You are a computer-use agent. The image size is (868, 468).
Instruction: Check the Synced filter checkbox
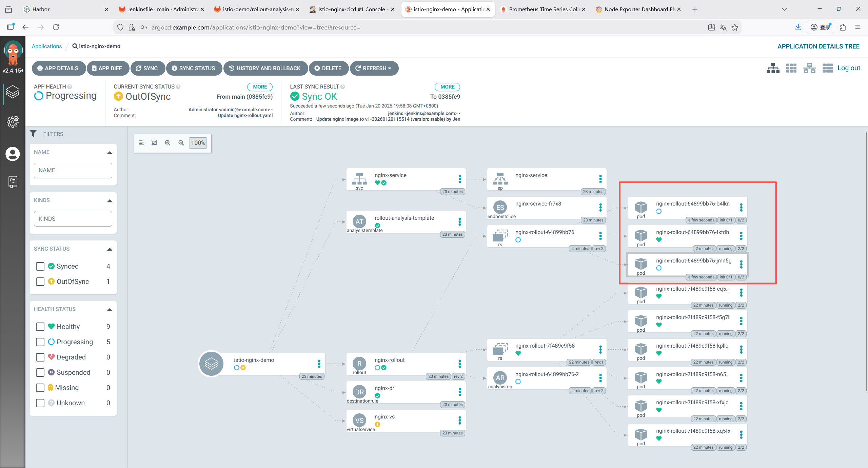[x=40, y=266]
